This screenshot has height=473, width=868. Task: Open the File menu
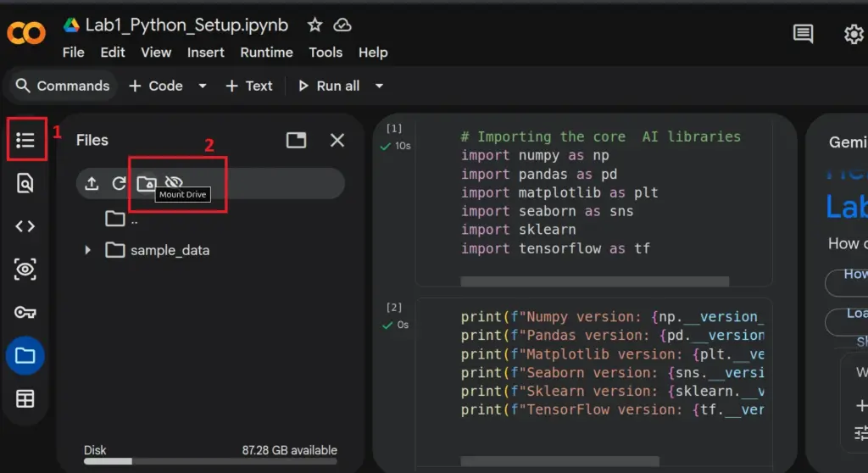(74, 53)
